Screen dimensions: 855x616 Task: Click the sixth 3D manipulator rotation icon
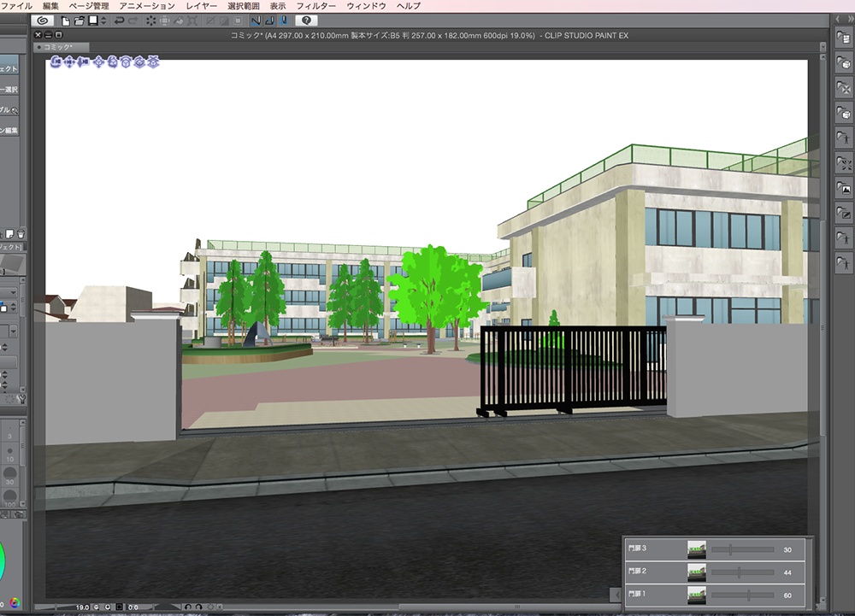coord(126,62)
